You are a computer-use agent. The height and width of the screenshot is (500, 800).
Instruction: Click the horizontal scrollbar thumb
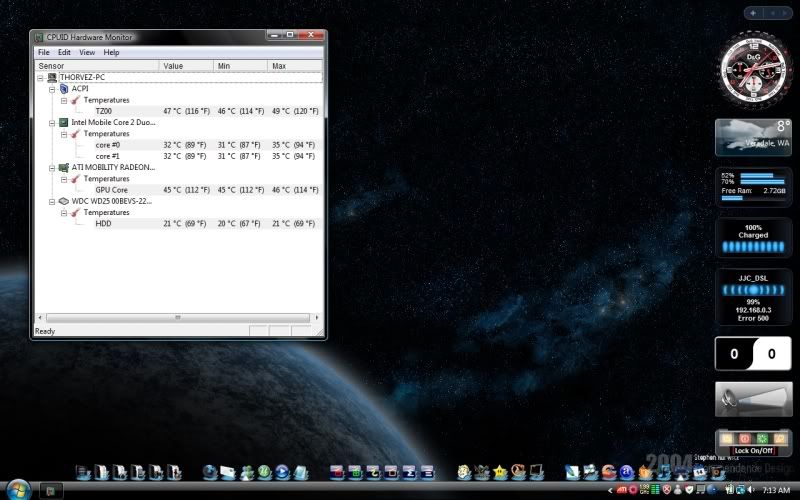[178, 317]
